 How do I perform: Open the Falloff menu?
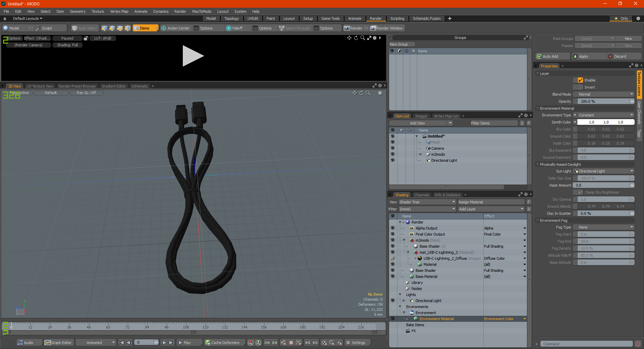coord(237,28)
